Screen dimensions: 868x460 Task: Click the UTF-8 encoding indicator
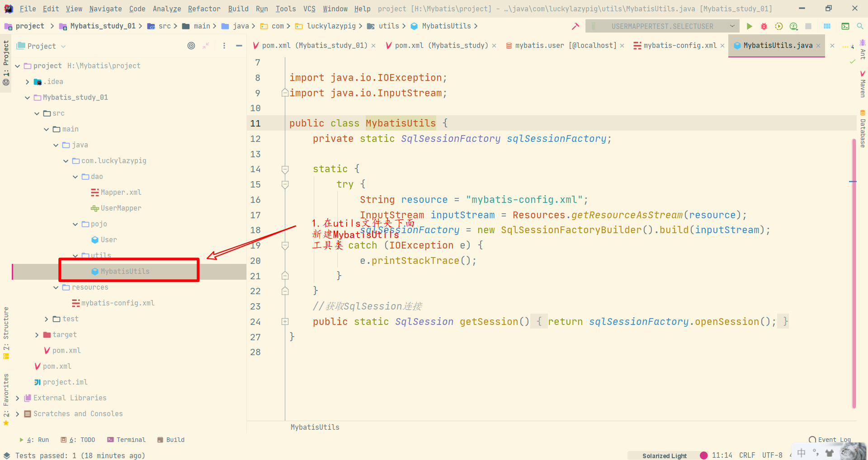coord(772,455)
